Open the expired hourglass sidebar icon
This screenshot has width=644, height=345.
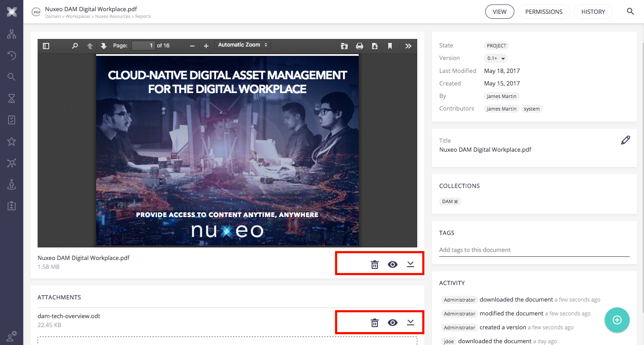coord(12,98)
